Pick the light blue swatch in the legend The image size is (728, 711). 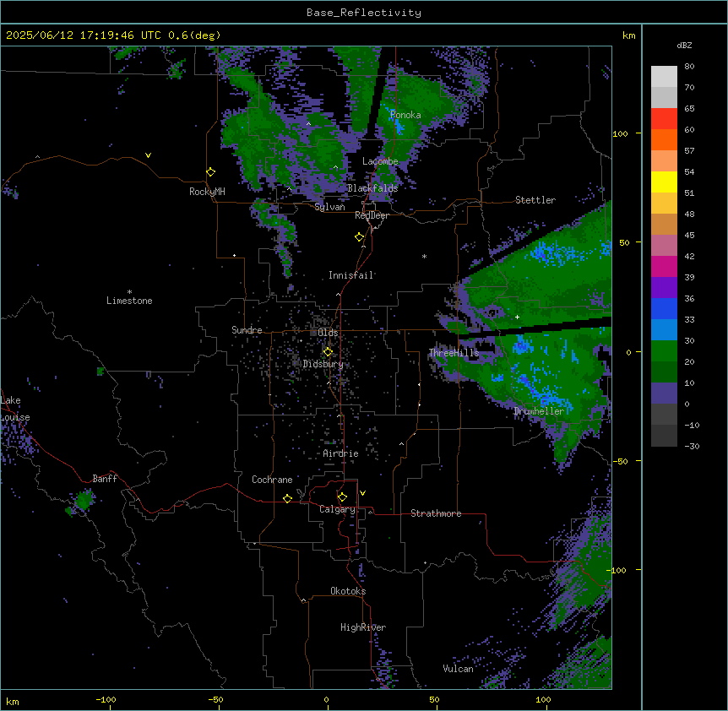(x=664, y=329)
